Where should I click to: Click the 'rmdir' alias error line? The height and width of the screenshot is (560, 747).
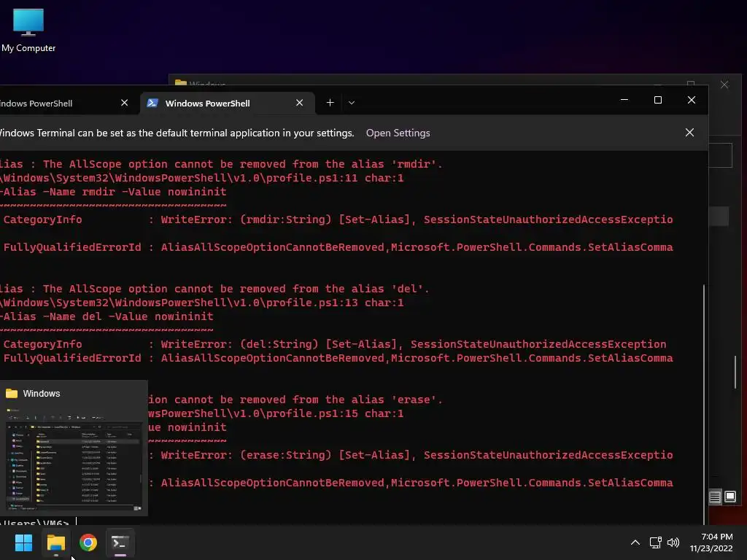point(221,164)
